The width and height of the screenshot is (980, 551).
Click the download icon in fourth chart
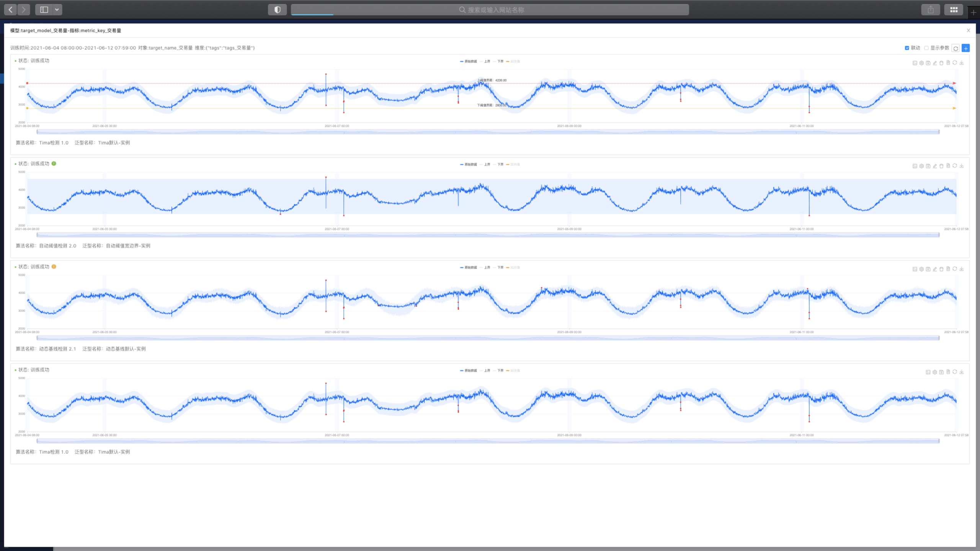(x=962, y=372)
